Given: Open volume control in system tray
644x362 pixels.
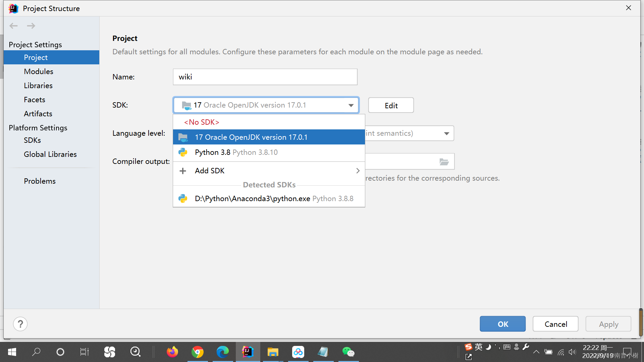Looking at the screenshot, I should [x=572, y=352].
